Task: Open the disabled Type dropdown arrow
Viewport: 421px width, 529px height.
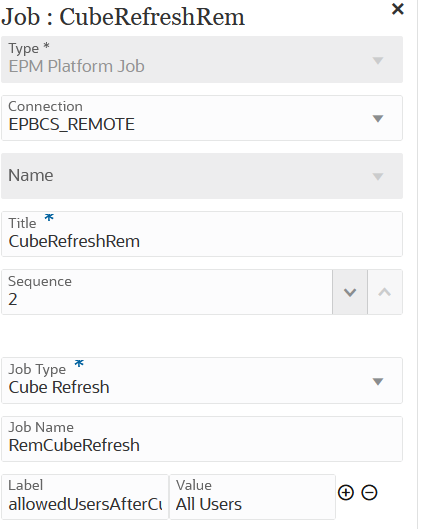Action: 378,60
